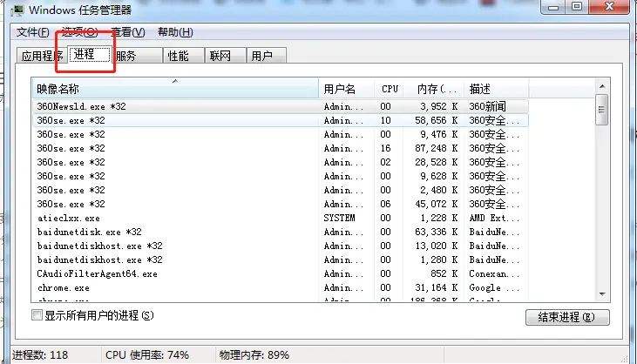Select the 360Newsld.exe *32 process row
Viewport: 637px width, 364px height.
[281, 106]
